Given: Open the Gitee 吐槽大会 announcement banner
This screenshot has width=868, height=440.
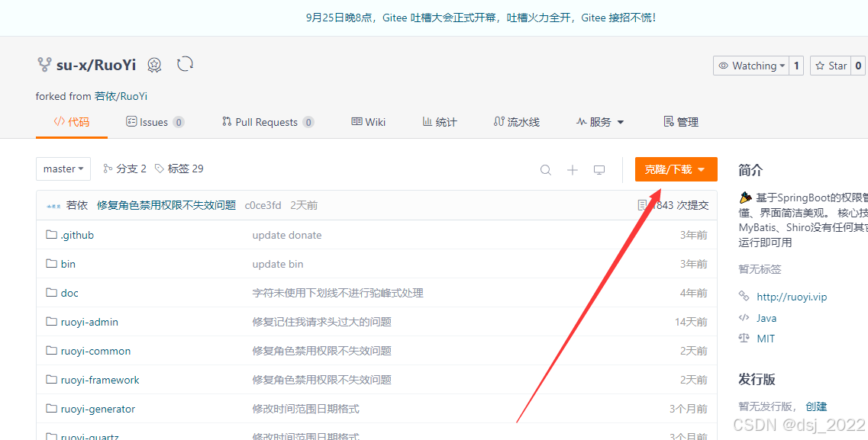Looking at the screenshot, I should pyautogui.click(x=481, y=18).
